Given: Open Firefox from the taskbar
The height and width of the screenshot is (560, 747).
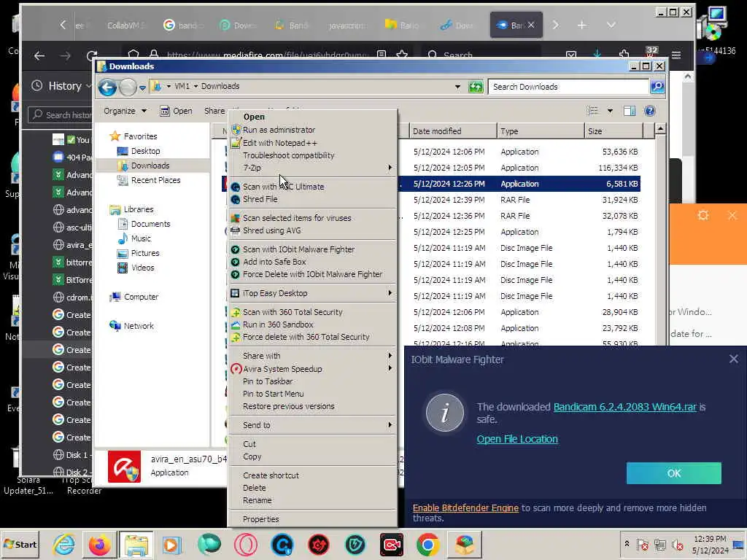Looking at the screenshot, I should (99, 545).
